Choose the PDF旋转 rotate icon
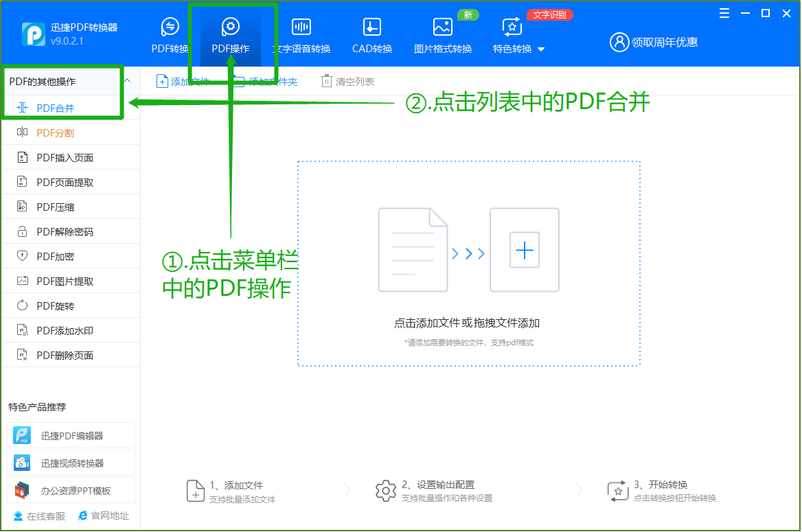This screenshot has width=802, height=532. pos(23,306)
